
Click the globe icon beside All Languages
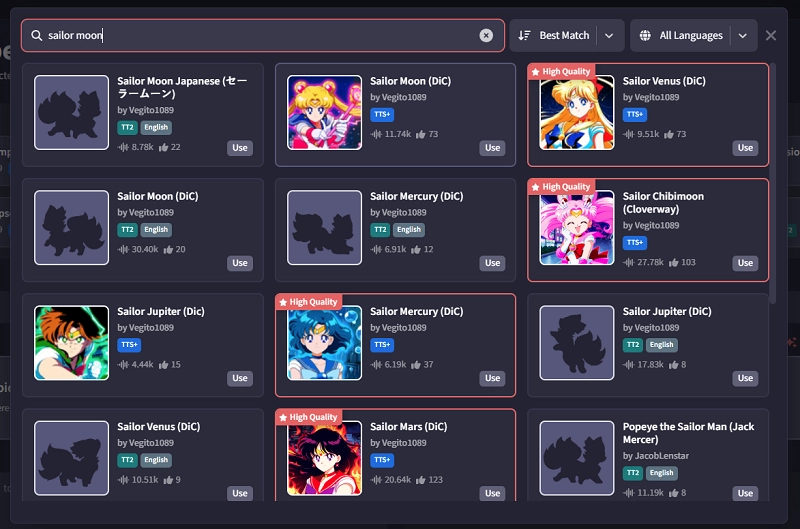[645, 35]
